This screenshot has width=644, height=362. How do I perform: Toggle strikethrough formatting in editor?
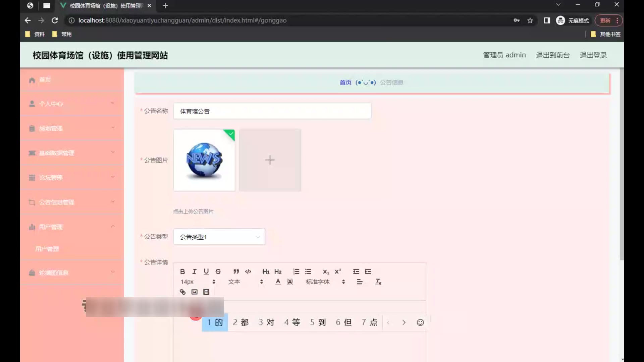[218, 271]
